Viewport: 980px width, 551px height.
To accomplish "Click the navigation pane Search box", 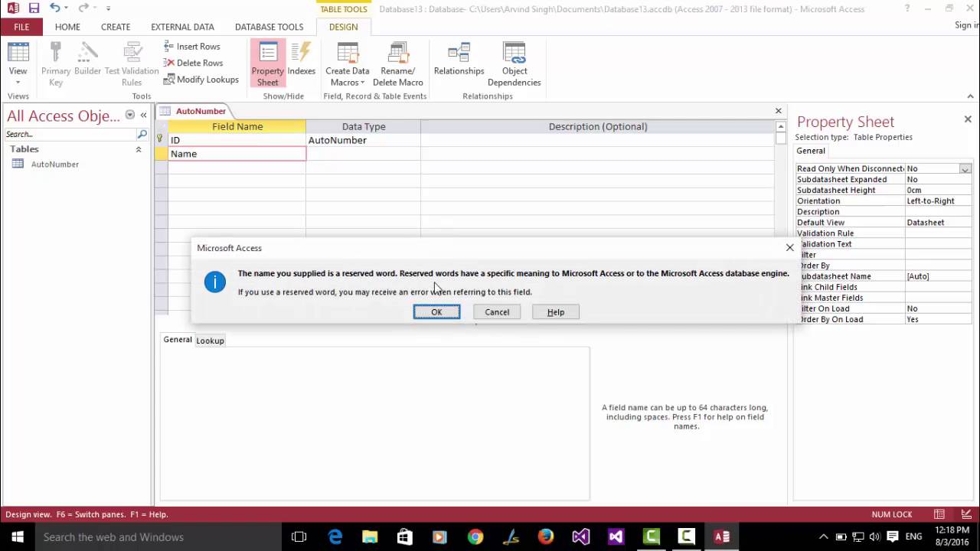I will point(70,134).
